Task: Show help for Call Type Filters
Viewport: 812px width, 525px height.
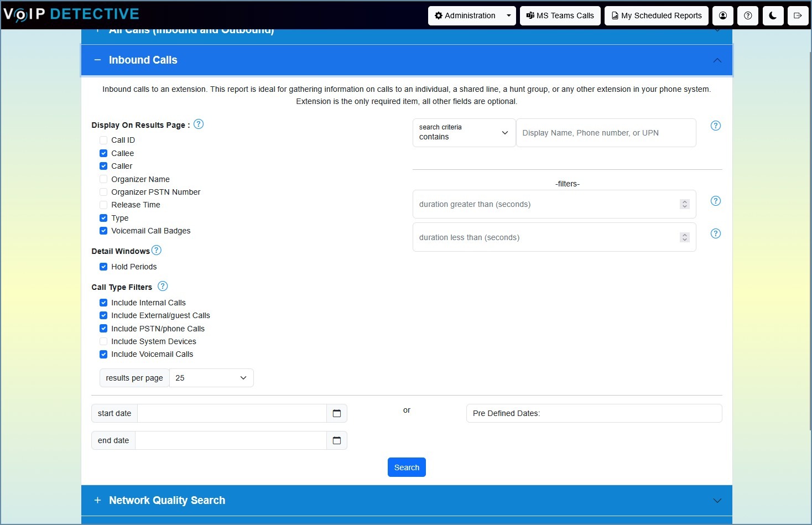Action: pos(163,287)
